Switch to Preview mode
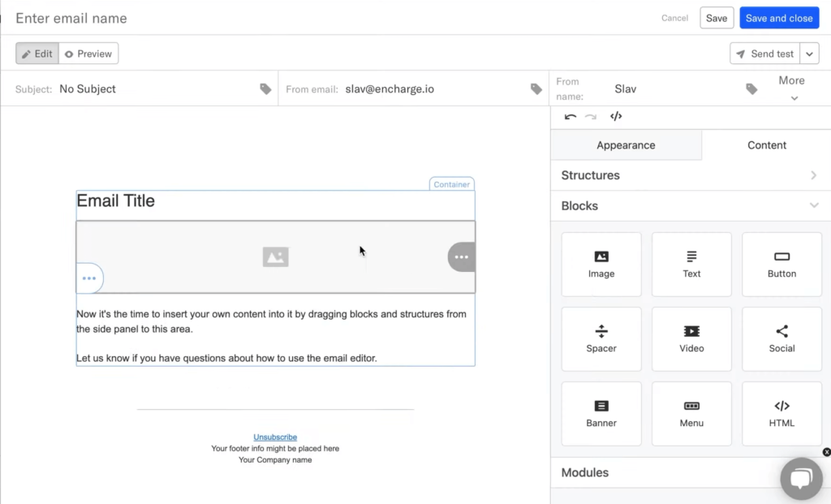 pos(88,54)
